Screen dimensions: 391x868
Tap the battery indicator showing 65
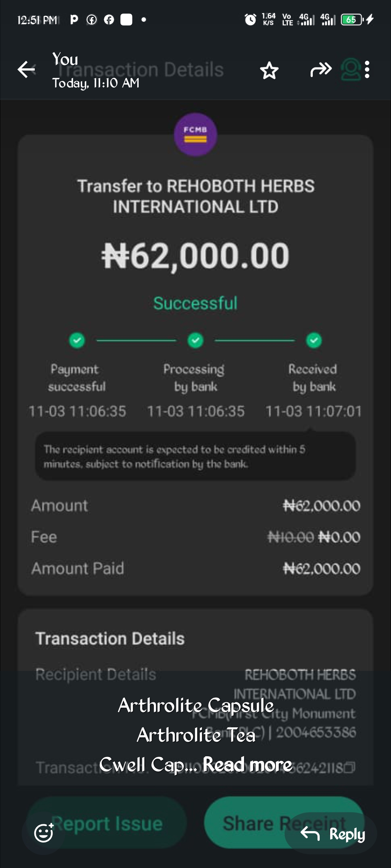tap(352, 20)
